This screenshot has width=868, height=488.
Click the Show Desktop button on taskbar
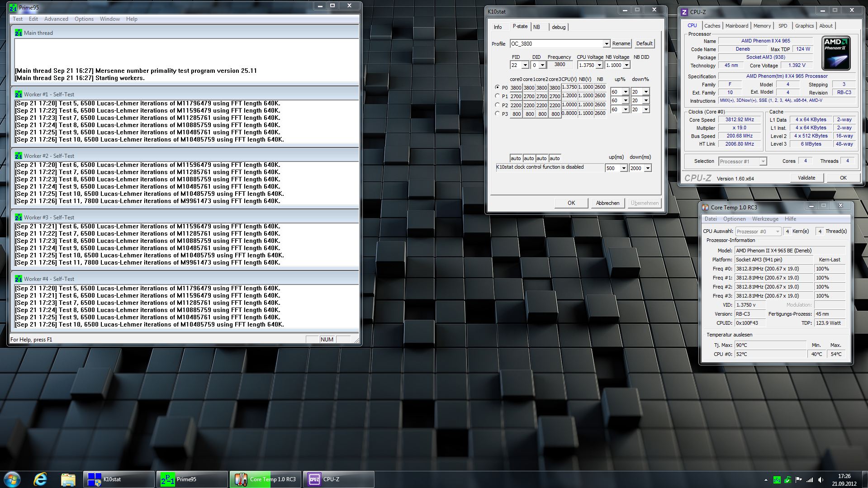864,479
